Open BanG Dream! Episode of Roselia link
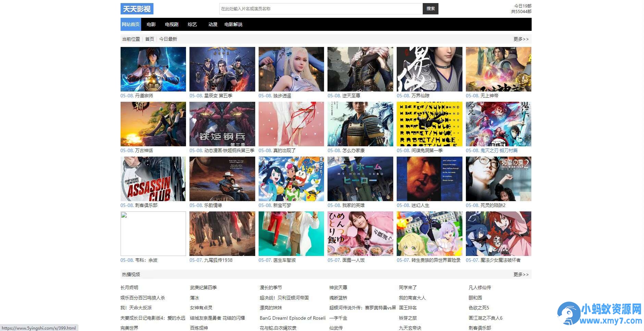 click(293, 318)
